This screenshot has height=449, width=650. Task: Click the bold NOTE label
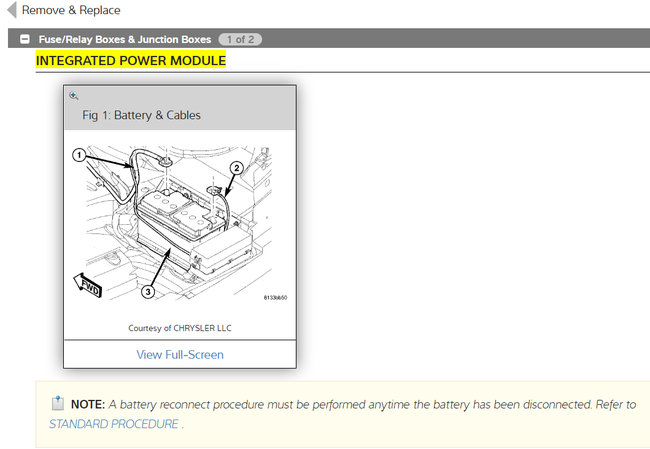[x=88, y=404]
